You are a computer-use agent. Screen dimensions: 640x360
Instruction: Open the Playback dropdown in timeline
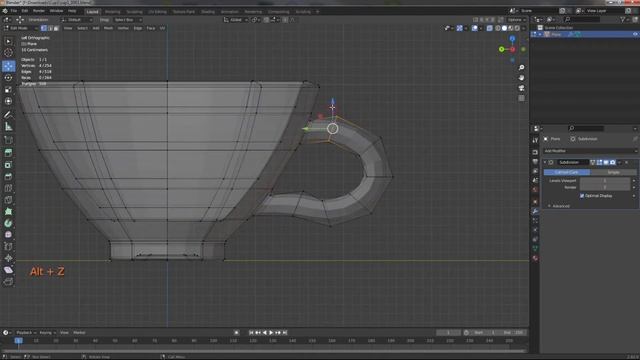pos(26,333)
